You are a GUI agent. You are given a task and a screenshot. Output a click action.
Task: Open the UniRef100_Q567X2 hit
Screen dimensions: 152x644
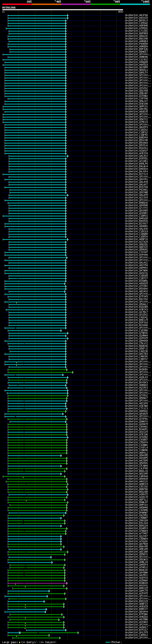(137, 120)
